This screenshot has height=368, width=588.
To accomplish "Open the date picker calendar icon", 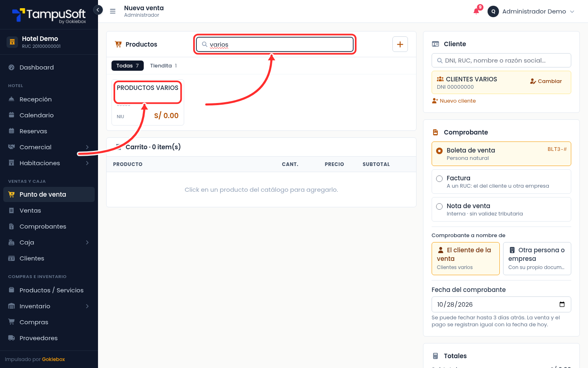I will coord(562,304).
